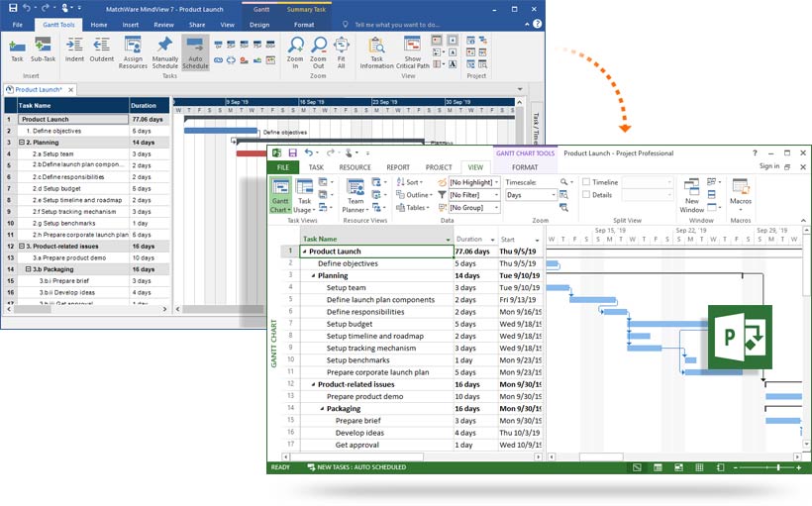This screenshot has height=506, width=812.
Task: Click zoom-in plus on Project status bar
Action: (x=798, y=467)
